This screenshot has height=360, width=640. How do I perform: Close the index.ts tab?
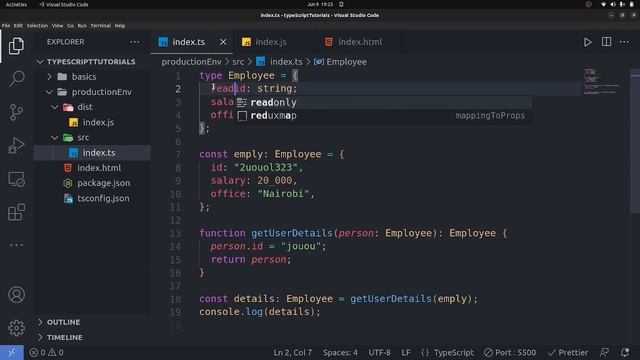pos(223,42)
